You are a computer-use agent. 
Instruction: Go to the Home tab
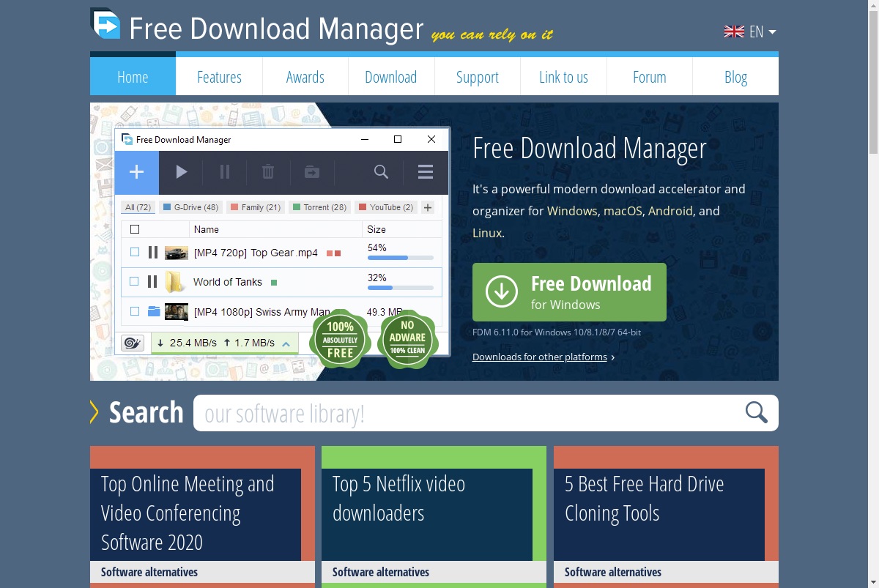click(x=133, y=77)
